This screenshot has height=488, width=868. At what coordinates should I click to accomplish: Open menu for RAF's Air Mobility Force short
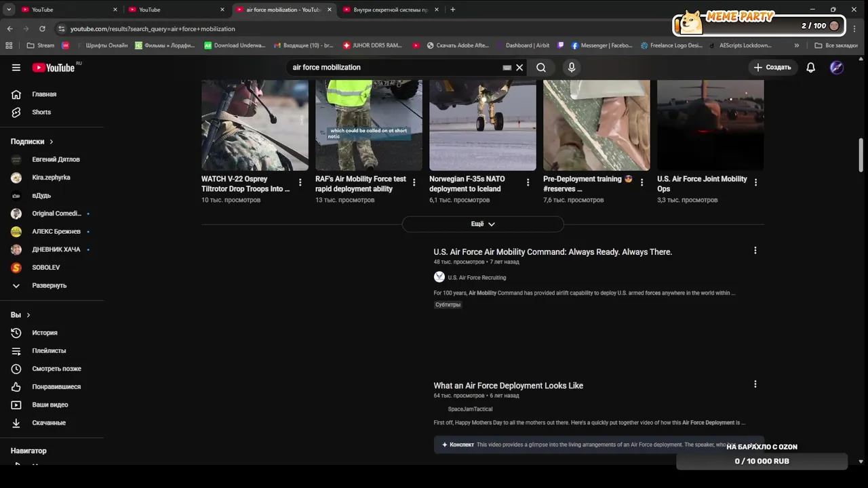(x=414, y=182)
